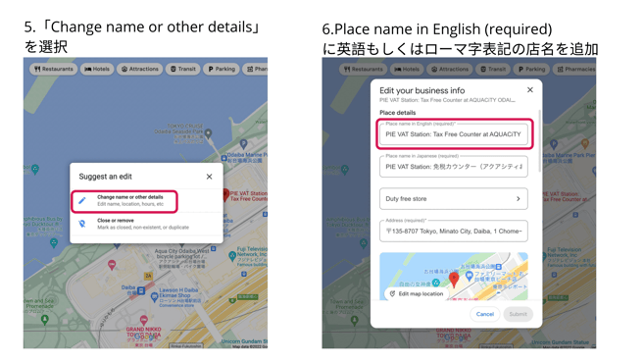Open Hotels chip in right map
Image resolution: width=644 pixels, height=362 pixels.
coord(407,69)
